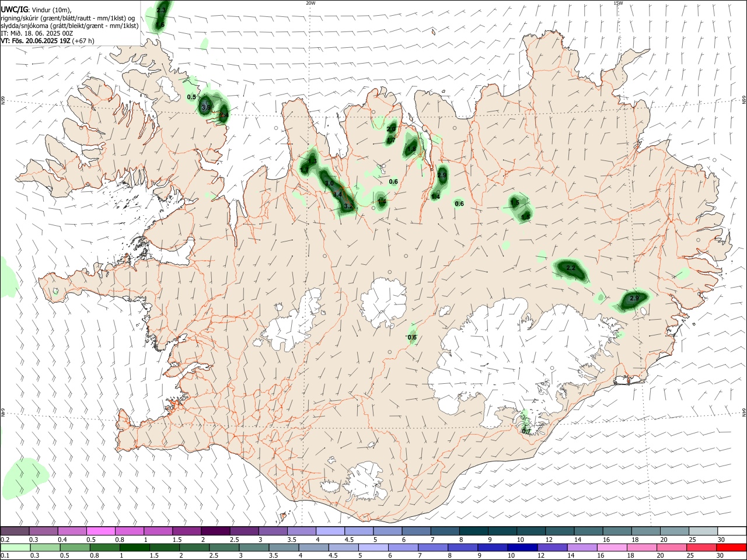This screenshot has height=560, width=747.
Task: Click the '0.5' precipitation value in the northwest
Action: click(x=191, y=97)
